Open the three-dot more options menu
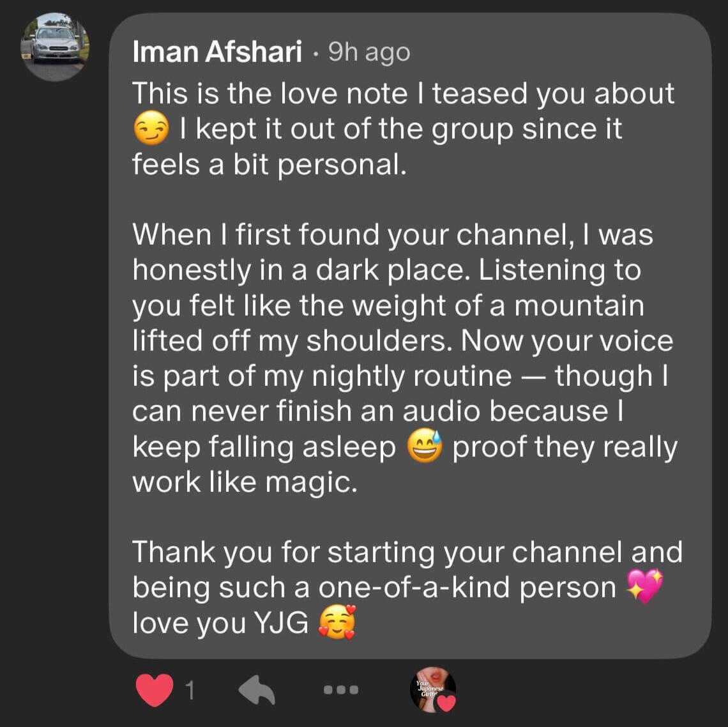 (341, 690)
